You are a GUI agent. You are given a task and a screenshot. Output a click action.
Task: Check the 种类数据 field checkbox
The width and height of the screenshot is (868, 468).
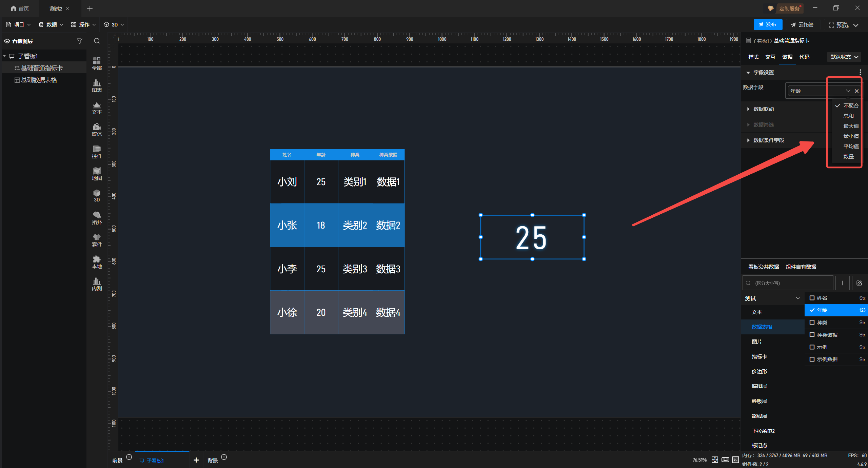[x=812, y=335]
